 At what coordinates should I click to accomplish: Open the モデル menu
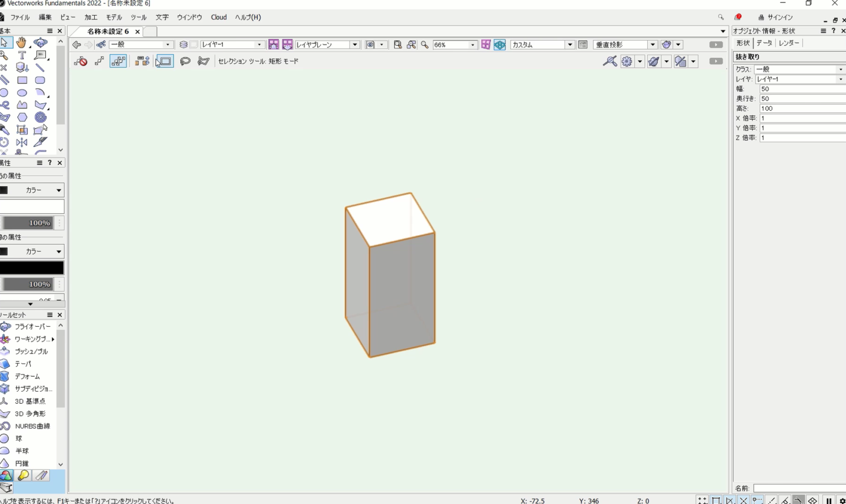pyautogui.click(x=114, y=17)
